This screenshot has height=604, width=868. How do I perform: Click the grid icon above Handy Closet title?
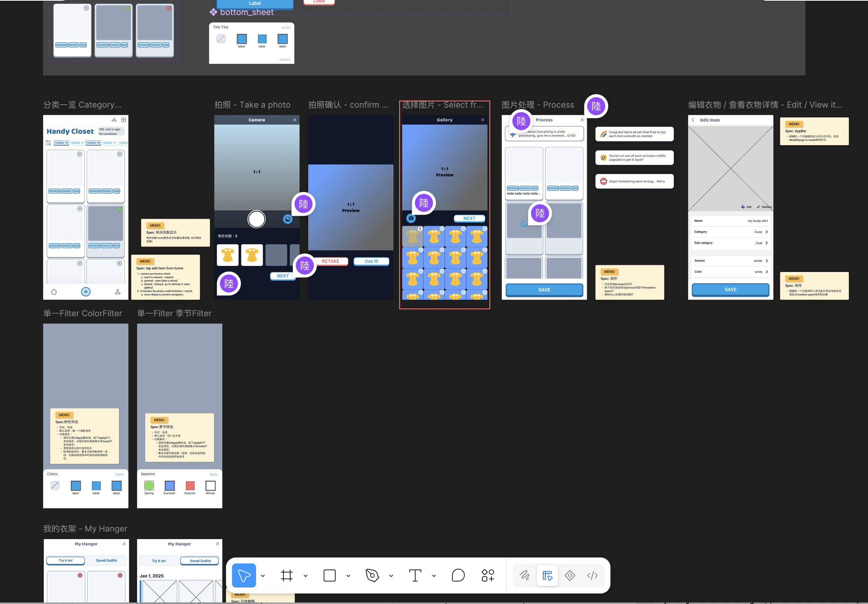[124, 120]
